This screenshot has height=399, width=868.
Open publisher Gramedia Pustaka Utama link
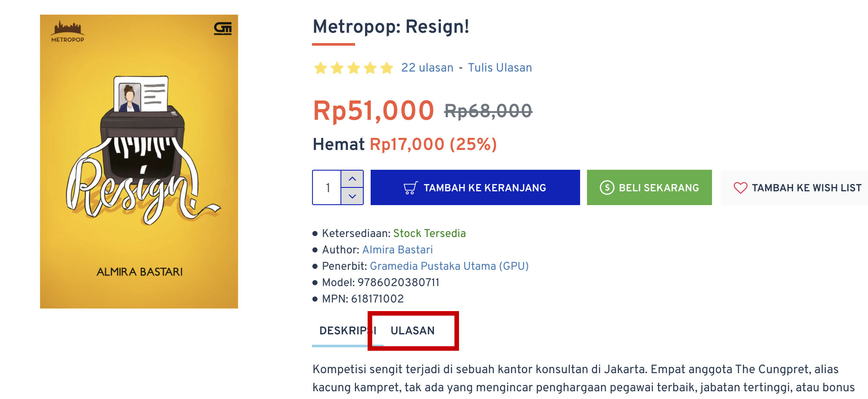[449, 266]
